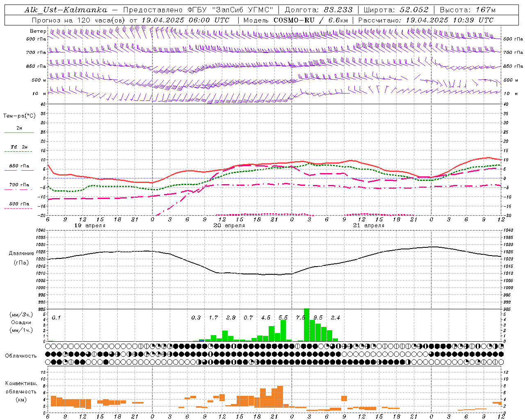Select the (мм/1ч.) units label
Viewport: 525px width, 420px height.
point(21,330)
